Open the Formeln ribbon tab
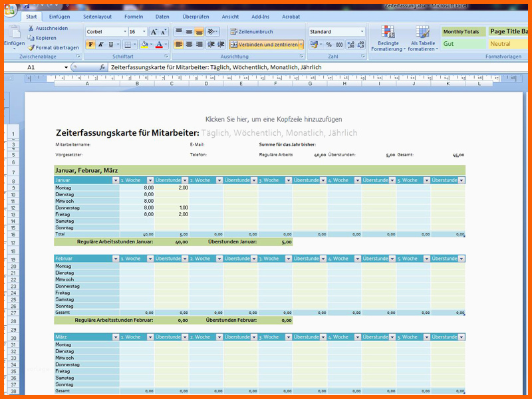The height and width of the screenshot is (399, 532). pyautogui.click(x=133, y=16)
